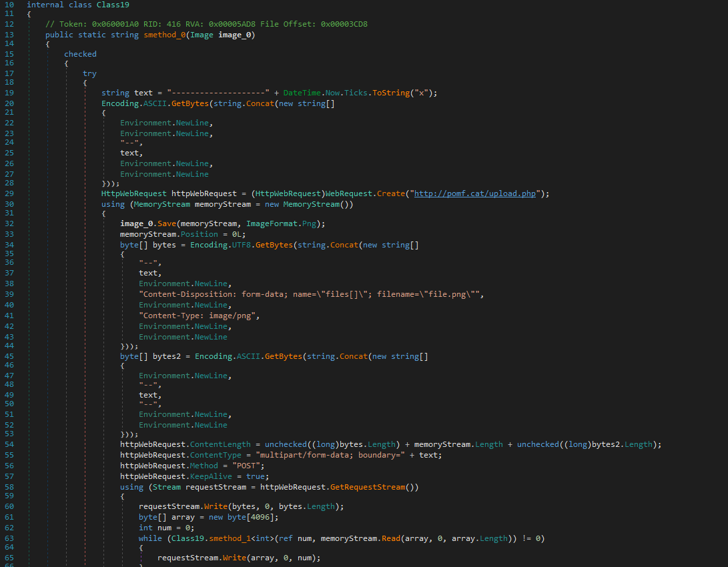The height and width of the screenshot is (567, 728).
Task: Click line number 29 in the gutter
Action: [9, 193]
